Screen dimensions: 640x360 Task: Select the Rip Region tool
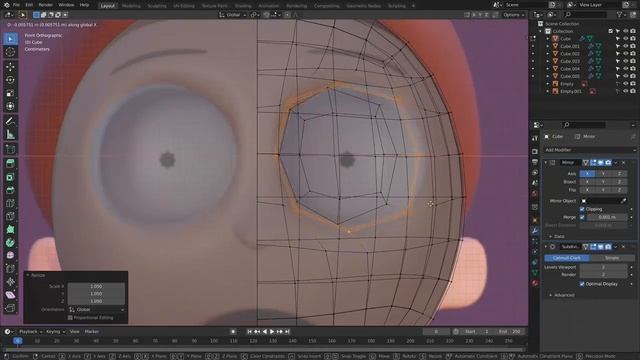point(10,308)
